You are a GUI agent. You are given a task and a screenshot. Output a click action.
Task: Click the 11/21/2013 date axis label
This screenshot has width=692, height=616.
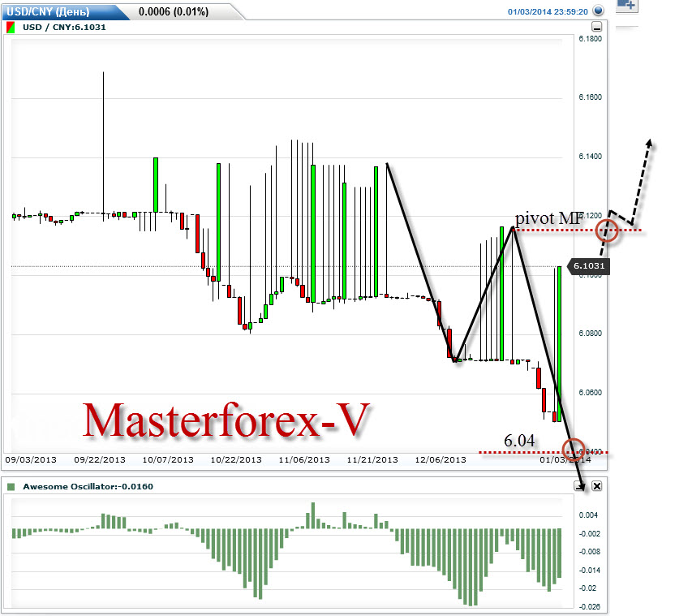click(372, 459)
